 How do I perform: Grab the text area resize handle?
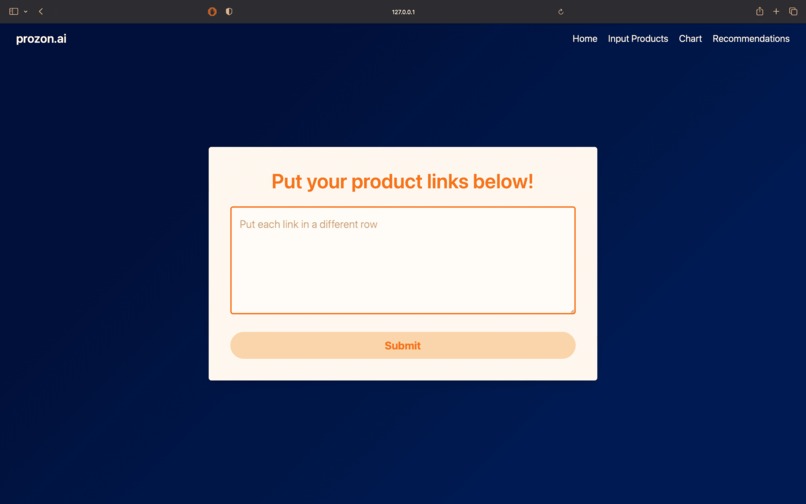pos(572,311)
